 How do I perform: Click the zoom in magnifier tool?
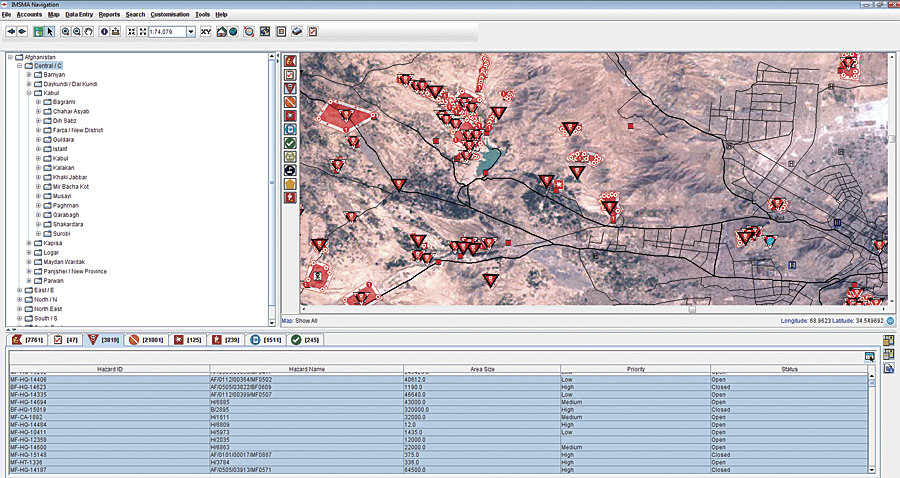pyautogui.click(x=65, y=32)
